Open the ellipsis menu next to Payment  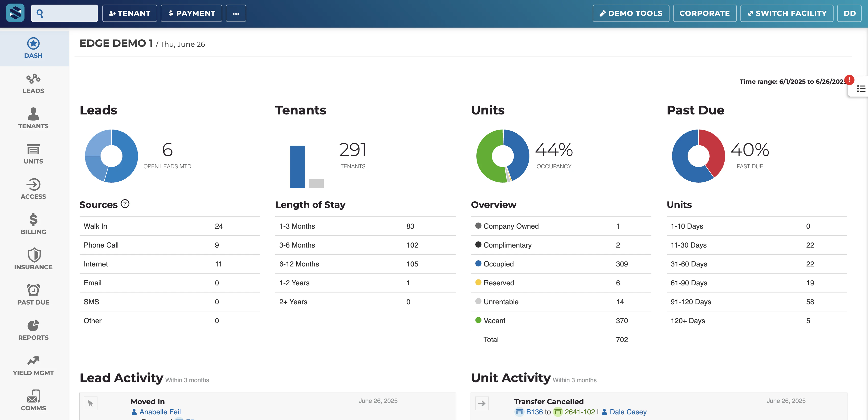point(235,13)
